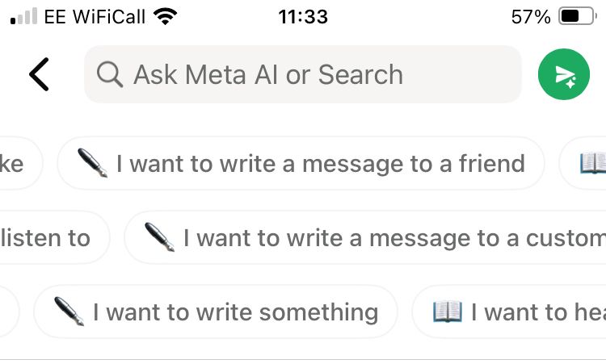This screenshot has height=364, width=606.
Task: Tap pen icon in message to a friend chip
Action: pyautogui.click(x=92, y=163)
